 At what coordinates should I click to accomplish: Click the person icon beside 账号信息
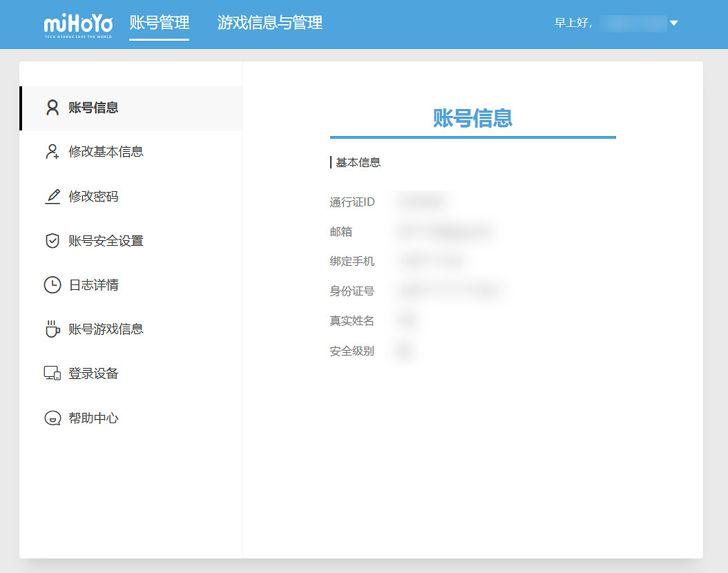coord(52,108)
